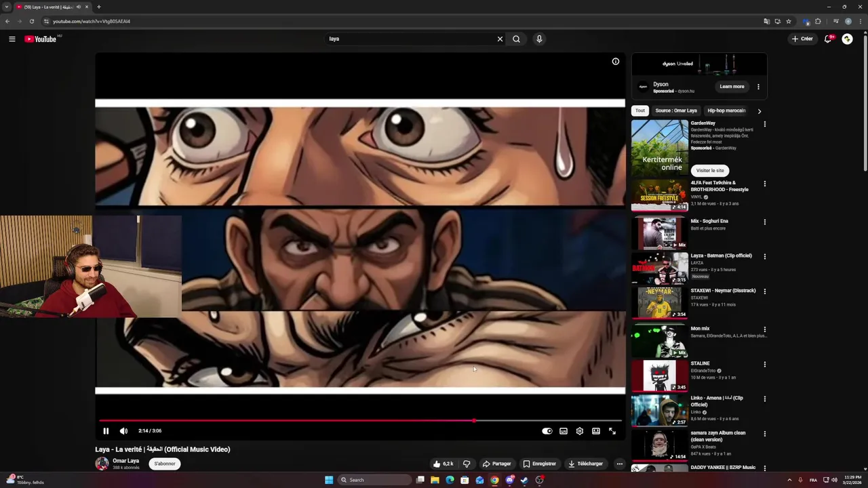Screen dimensions: 868x488
Task: Click Visiter le site button
Action: [710, 171]
